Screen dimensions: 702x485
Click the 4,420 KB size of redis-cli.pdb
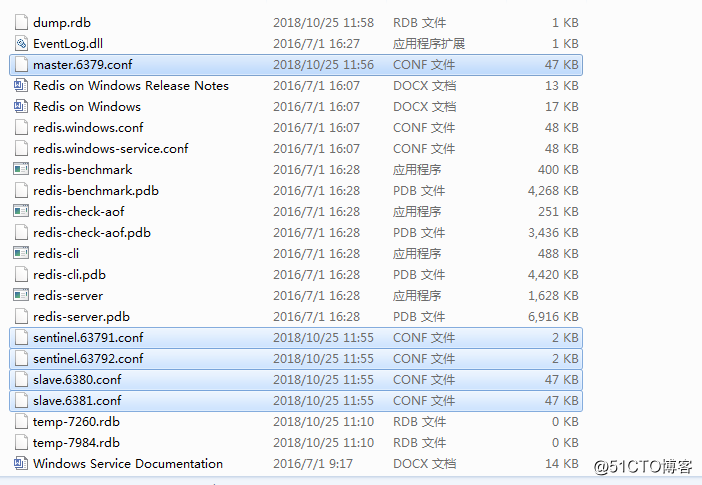553,275
